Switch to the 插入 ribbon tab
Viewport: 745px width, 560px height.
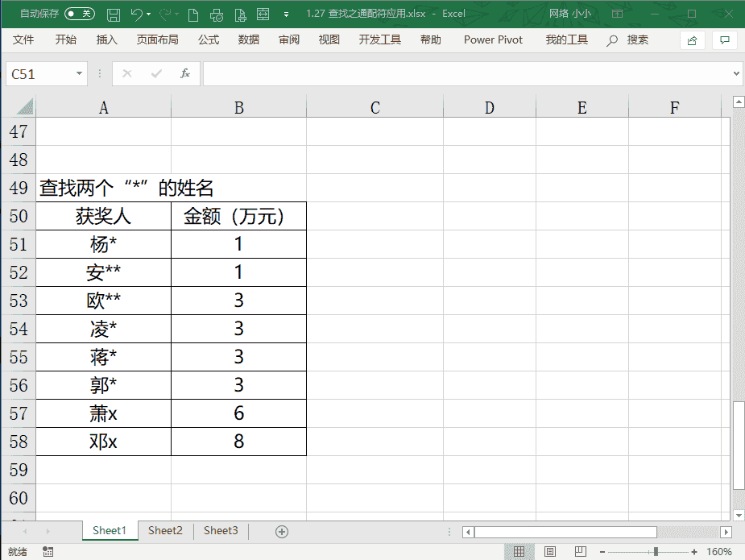click(x=106, y=40)
